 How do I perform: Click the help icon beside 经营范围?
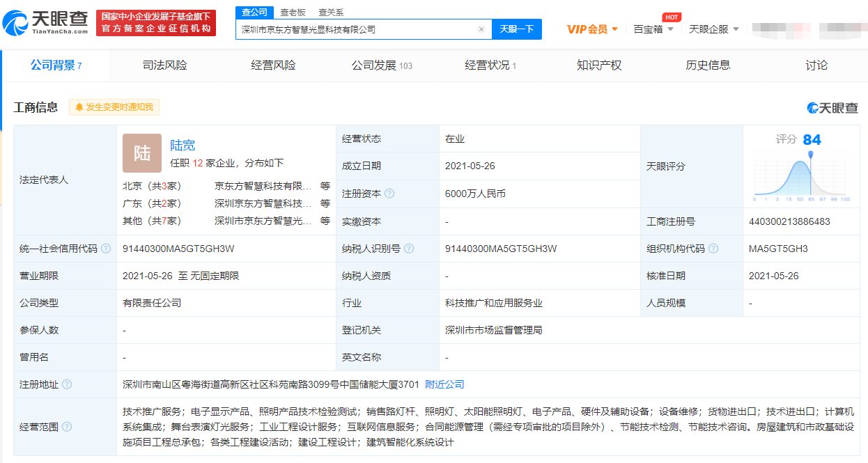click(x=67, y=427)
